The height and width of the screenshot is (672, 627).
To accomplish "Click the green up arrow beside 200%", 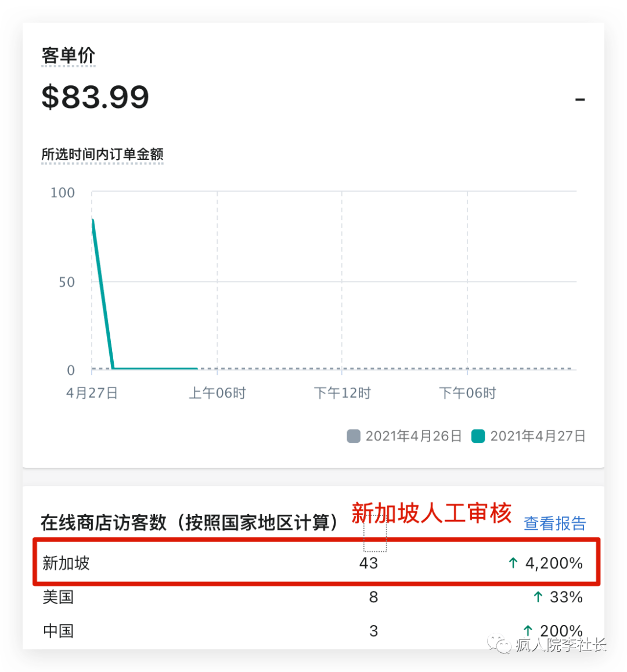I will [528, 630].
